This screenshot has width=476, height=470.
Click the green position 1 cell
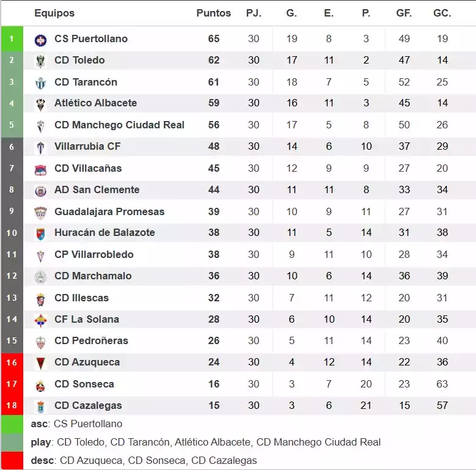(x=12, y=39)
